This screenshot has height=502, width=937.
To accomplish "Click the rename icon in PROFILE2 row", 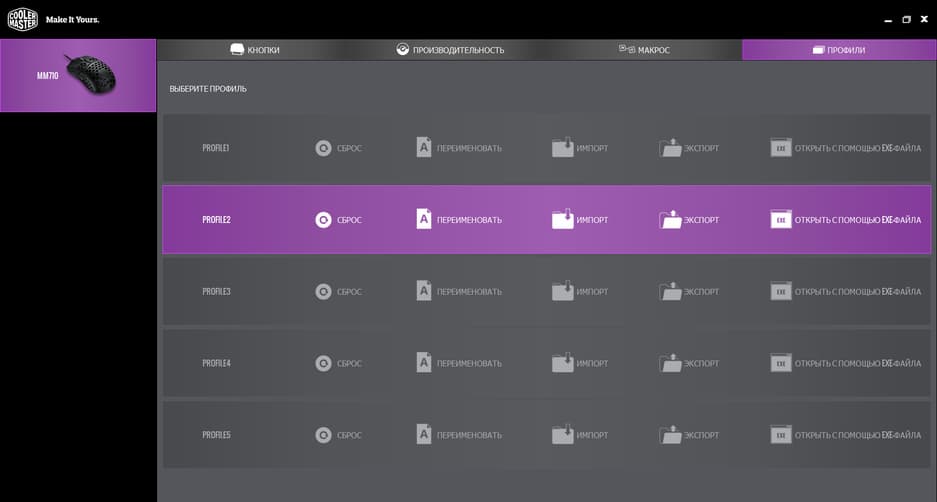I will pyautogui.click(x=424, y=219).
